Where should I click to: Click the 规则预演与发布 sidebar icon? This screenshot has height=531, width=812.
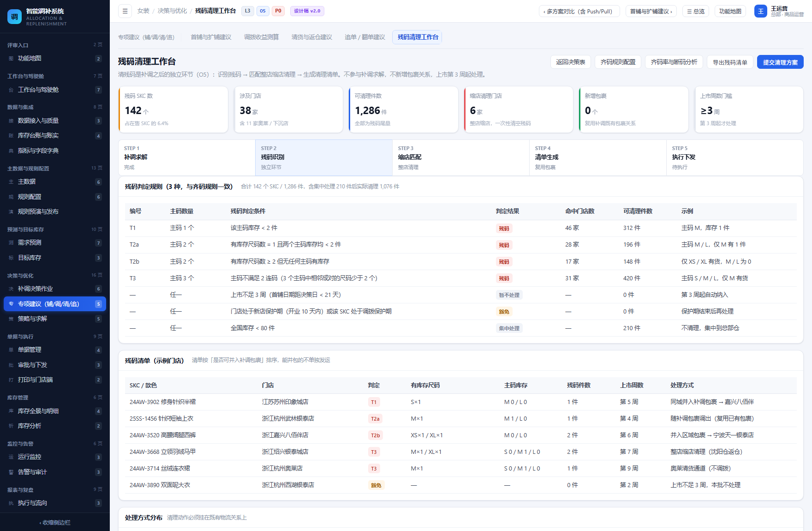point(11,212)
